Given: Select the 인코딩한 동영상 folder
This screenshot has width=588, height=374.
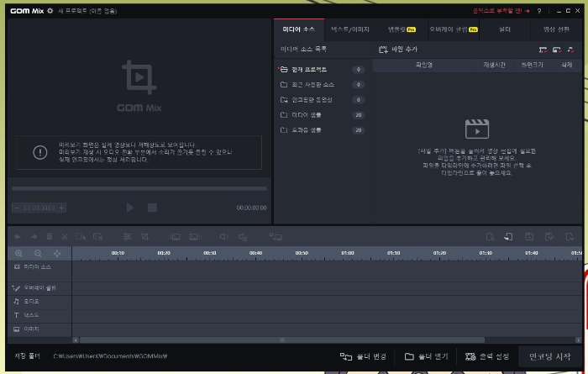Looking at the screenshot, I should point(323,100).
